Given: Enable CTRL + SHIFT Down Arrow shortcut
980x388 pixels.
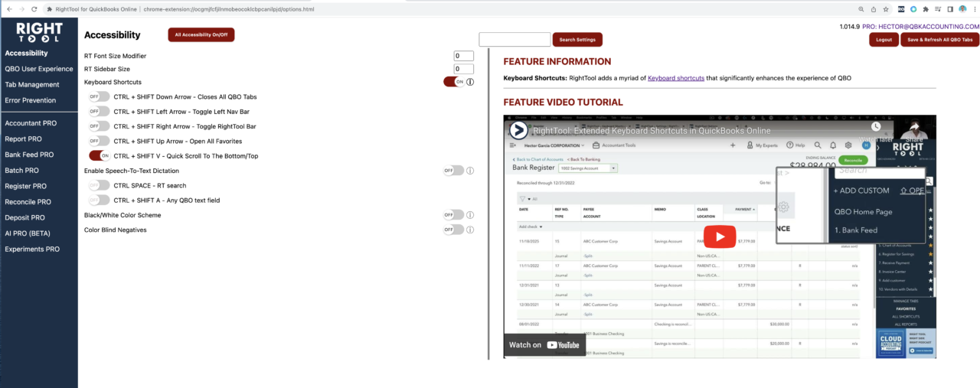Looking at the screenshot, I should [99, 96].
